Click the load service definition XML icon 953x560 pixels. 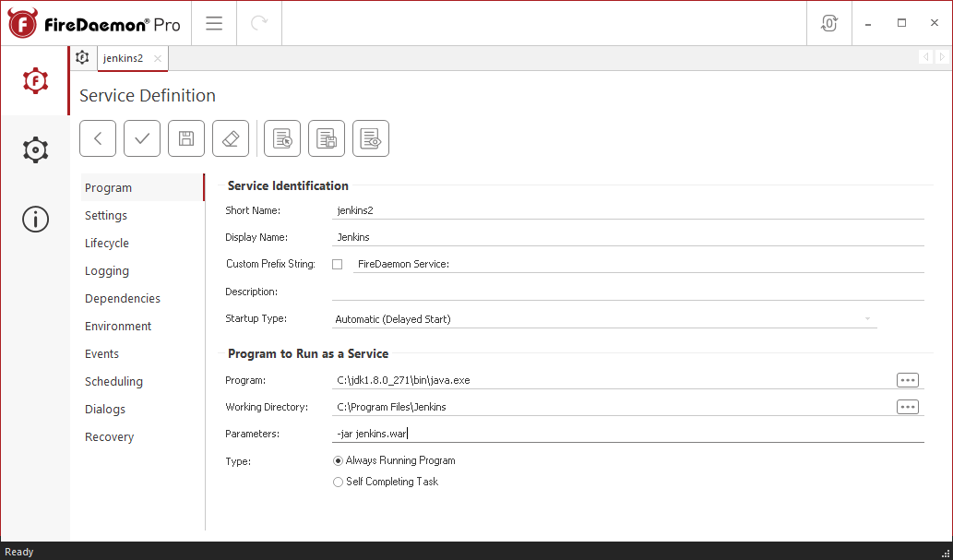tap(282, 138)
